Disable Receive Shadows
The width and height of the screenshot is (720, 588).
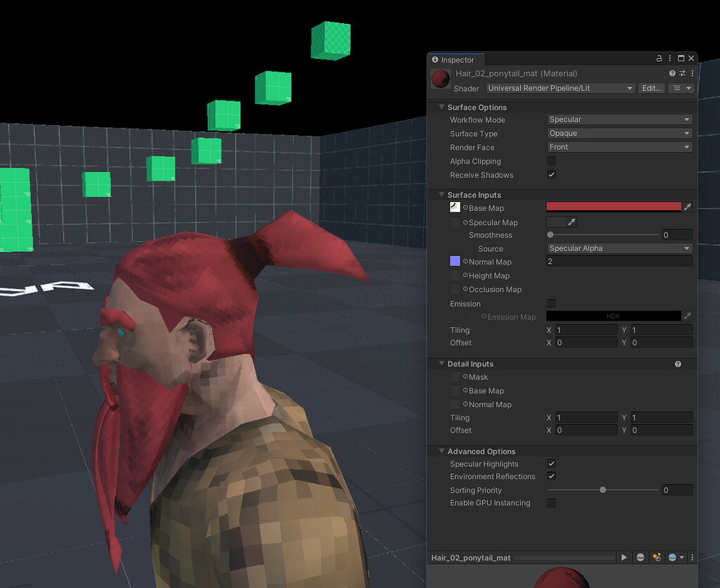tap(552, 174)
